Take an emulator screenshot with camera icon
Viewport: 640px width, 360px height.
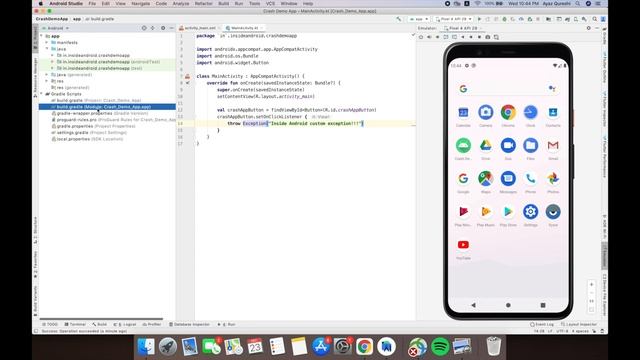pos(488,37)
